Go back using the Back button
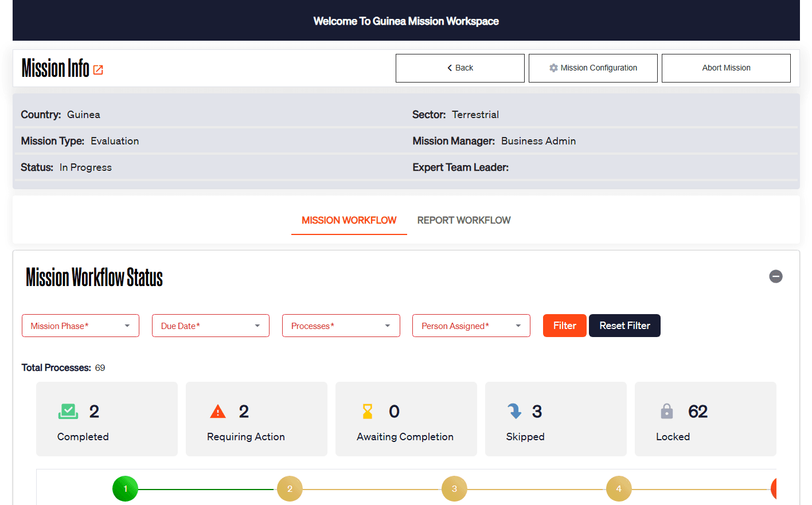 pos(460,68)
